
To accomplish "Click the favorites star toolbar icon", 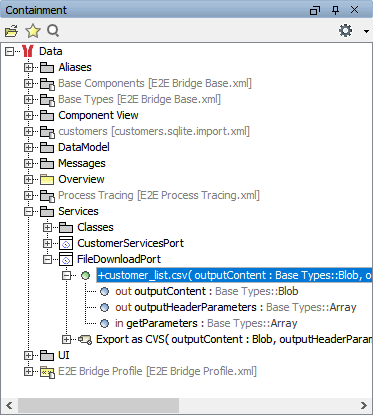I will click(33, 31).
